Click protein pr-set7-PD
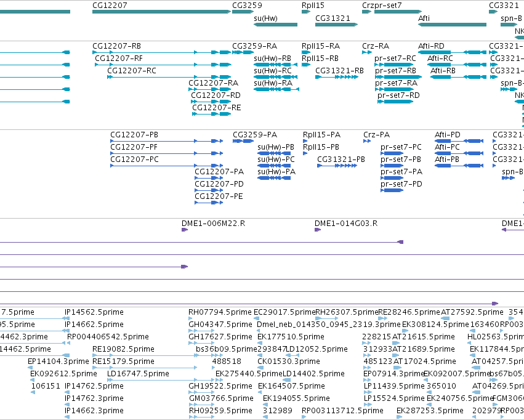524x420 pixels. 392,191
